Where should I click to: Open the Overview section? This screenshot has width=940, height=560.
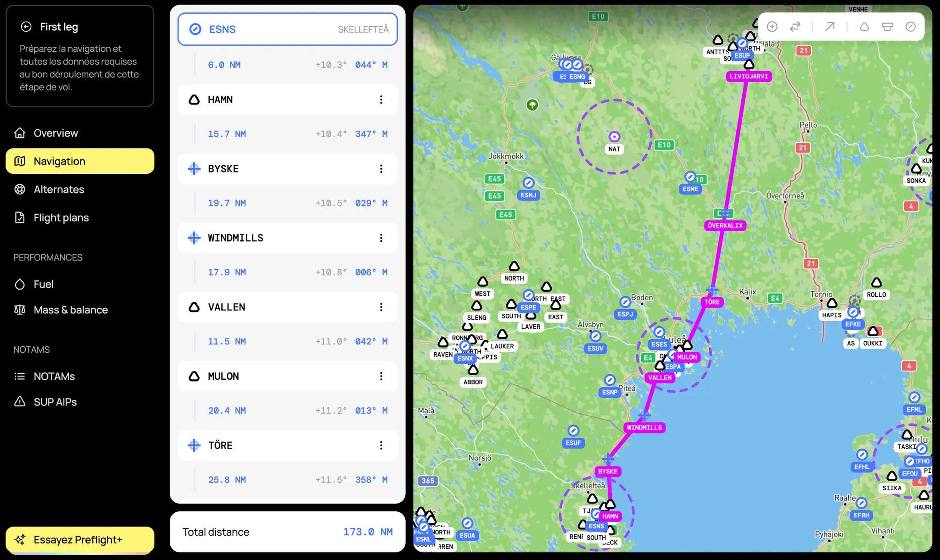coord(56,133)
